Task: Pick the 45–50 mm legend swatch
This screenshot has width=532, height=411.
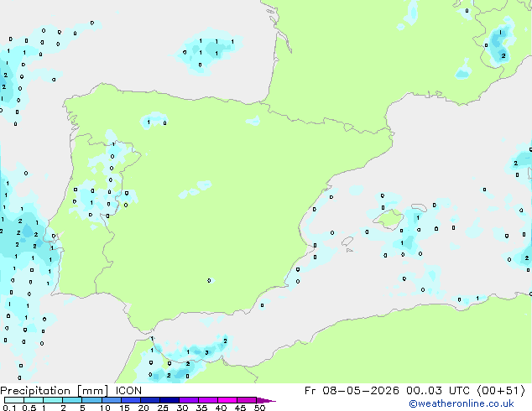Action: (x=247, y=400)
